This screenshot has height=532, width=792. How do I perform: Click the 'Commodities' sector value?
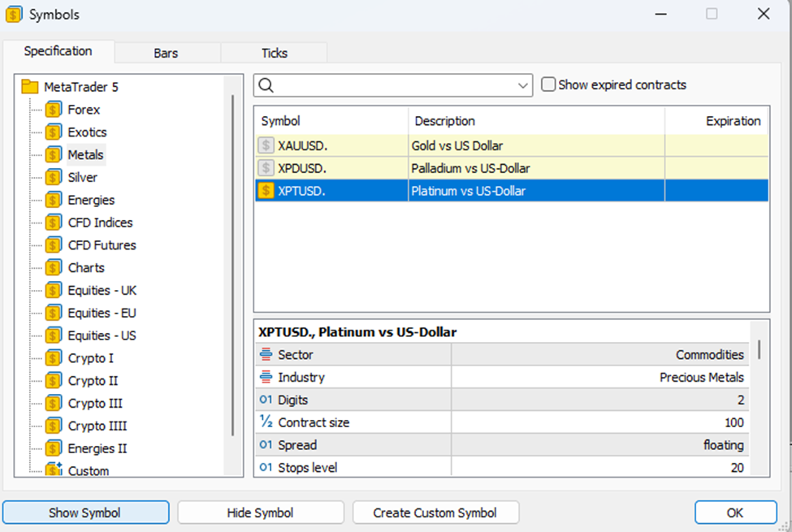coord(710,355)
